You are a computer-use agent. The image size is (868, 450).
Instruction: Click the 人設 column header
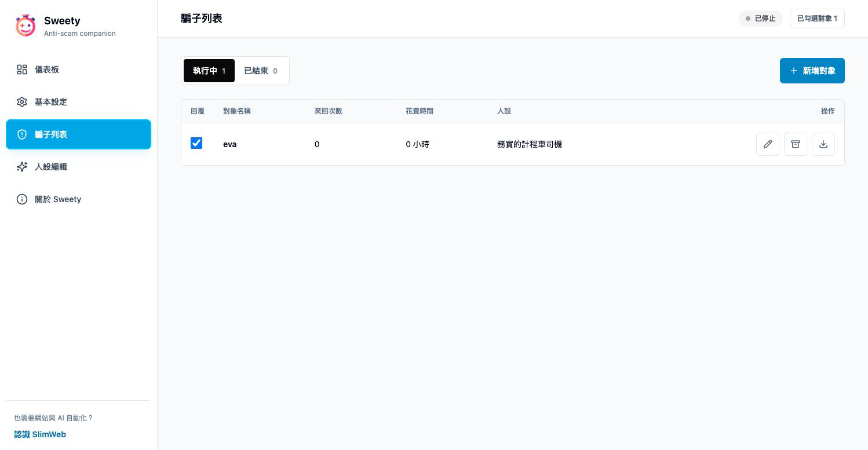(x=504, y=111)
